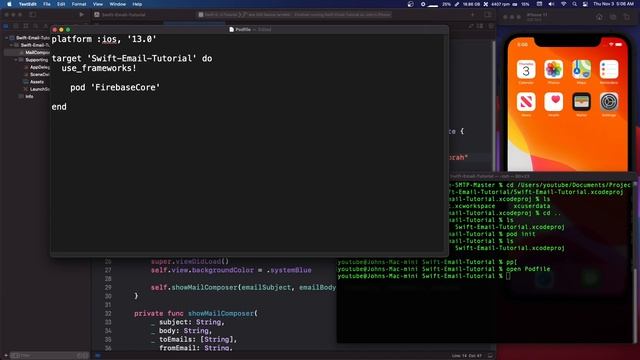Open the Calendar app in the iPhone simulator
This screenshot has height=360, width=640.
point(526,70)
